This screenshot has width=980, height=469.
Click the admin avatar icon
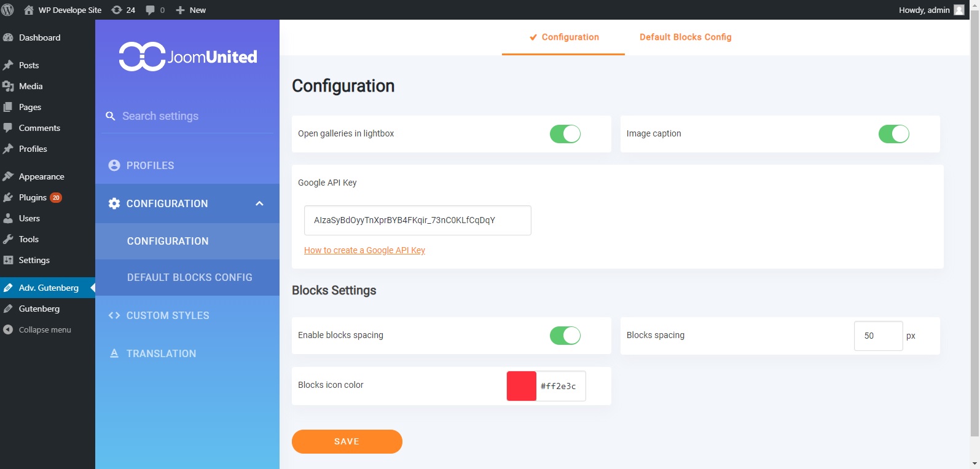pos(958,10)
